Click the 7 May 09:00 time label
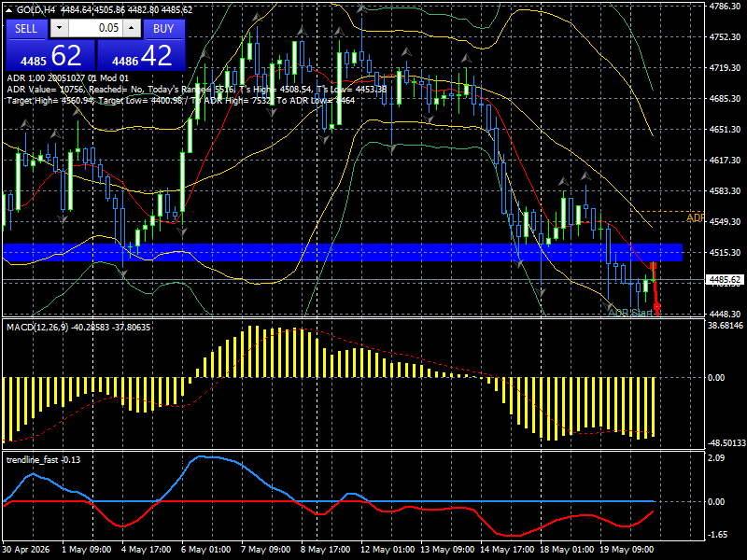This screenshot has width=747, height=560. pyautogui.click(x=266, y=550)
